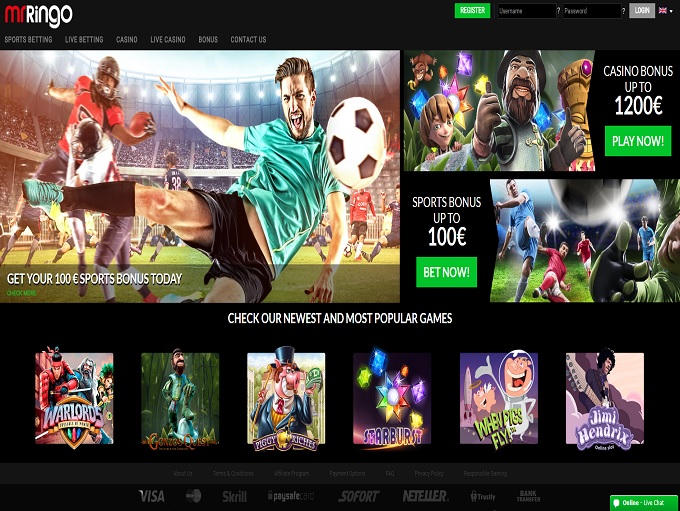Open the Sports Betting menu
This screenshot has width=680, height=511.
click(30, 40)
